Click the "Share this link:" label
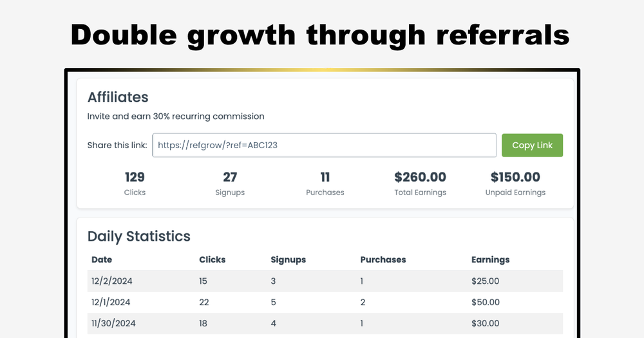The height and width of the screenshot is (338, 644). click(x=117, y=146)
